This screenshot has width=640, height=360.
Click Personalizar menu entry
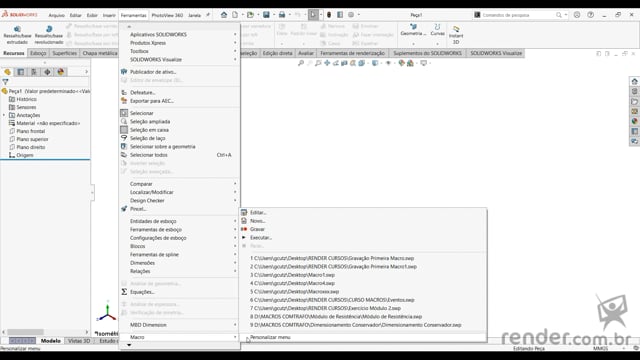pyautogui.click(x=270, y=337)
